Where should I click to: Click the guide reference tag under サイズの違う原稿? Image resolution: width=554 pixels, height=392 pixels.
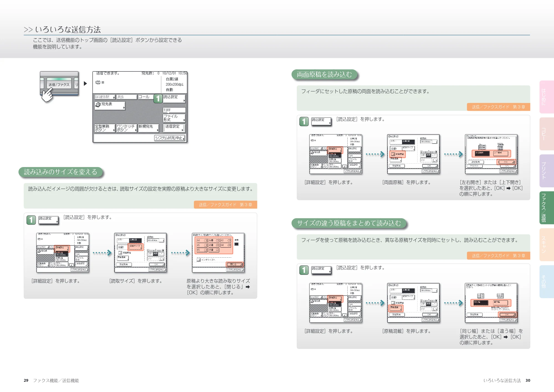[x=499, y=256]
